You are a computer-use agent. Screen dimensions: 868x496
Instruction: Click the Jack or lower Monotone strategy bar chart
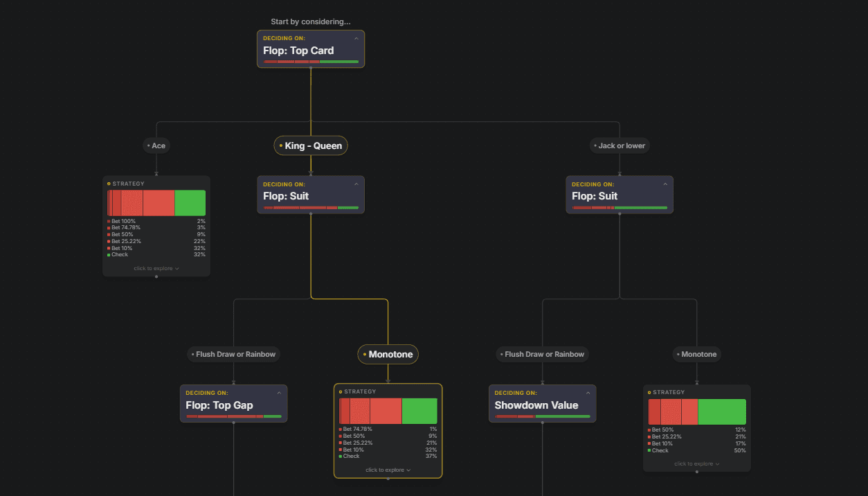[696, 411]
